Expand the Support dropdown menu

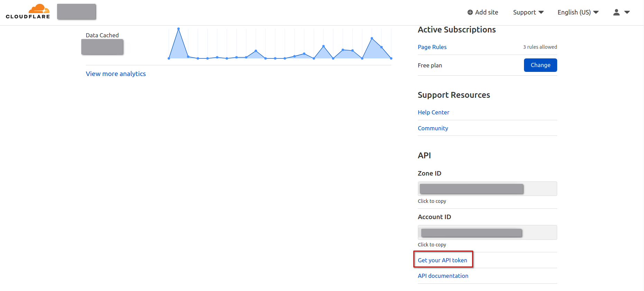click(x=528, y=12)
